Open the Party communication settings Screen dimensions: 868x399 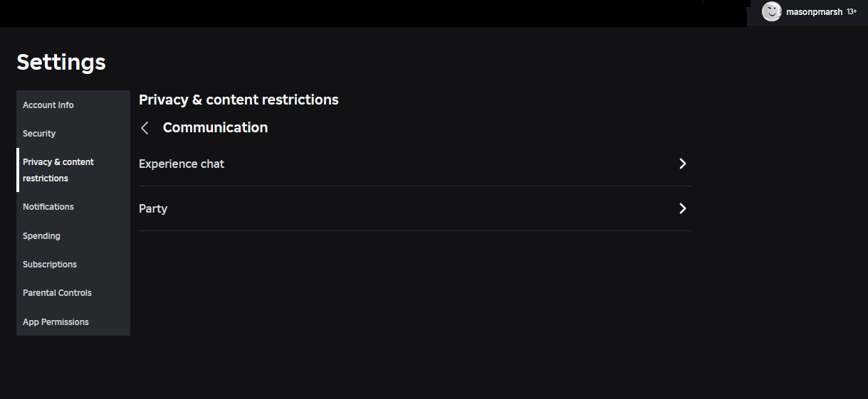tap(415, 208)
